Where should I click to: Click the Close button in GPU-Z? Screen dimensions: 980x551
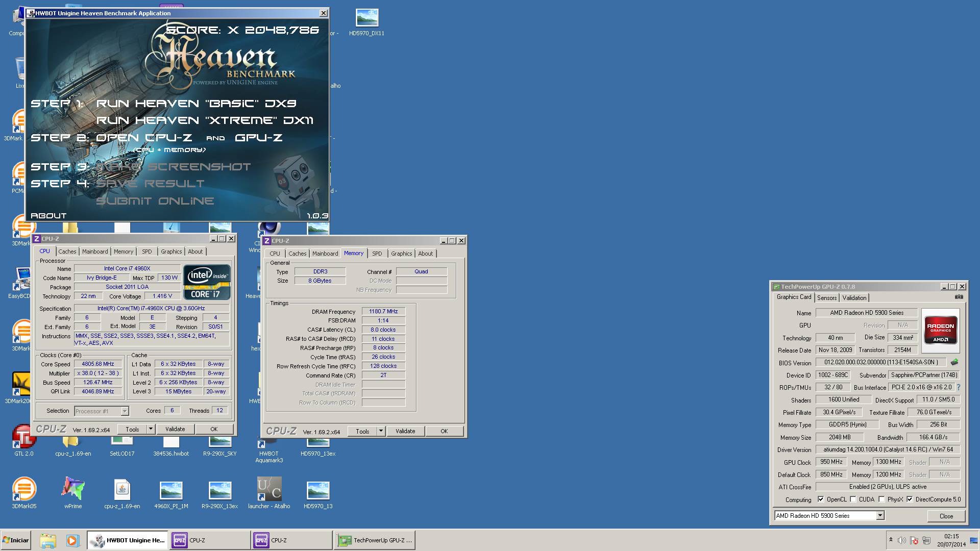click(x=946, y=516)
